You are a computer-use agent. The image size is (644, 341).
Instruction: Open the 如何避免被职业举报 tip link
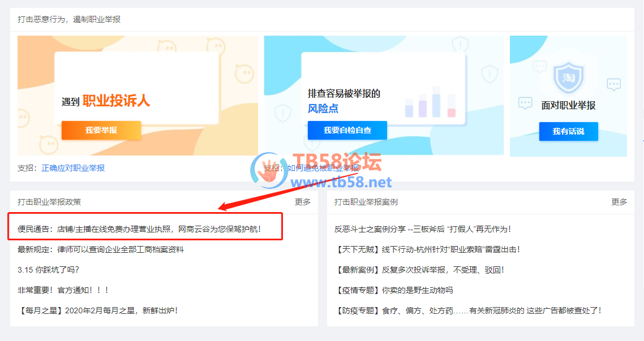coord(323,168)
